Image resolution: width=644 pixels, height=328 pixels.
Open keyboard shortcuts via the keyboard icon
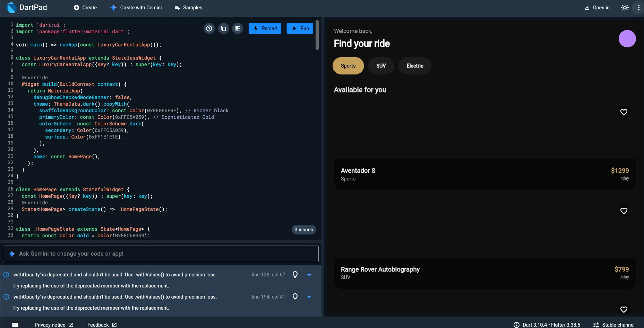click(15, 325)
